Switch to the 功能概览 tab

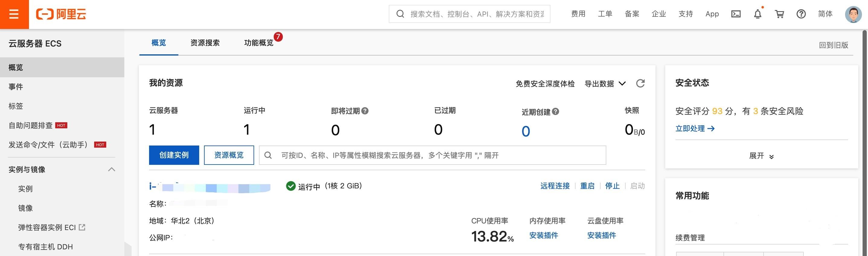(259, 43)
